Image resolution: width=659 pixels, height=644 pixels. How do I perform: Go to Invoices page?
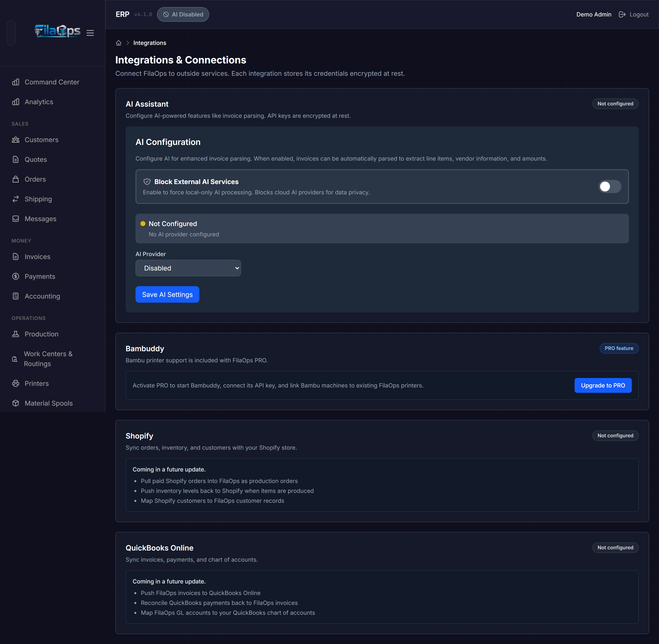pyautogui.click(x=52, y=257)
